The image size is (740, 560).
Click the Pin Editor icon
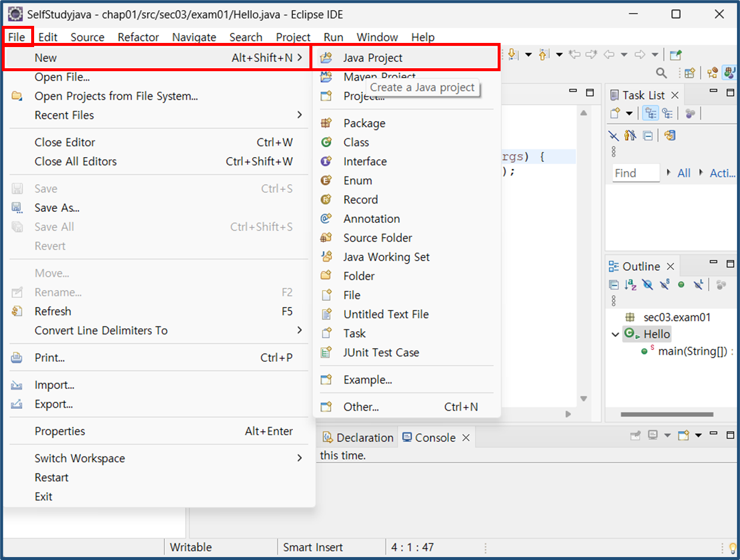tap(676, 55)
